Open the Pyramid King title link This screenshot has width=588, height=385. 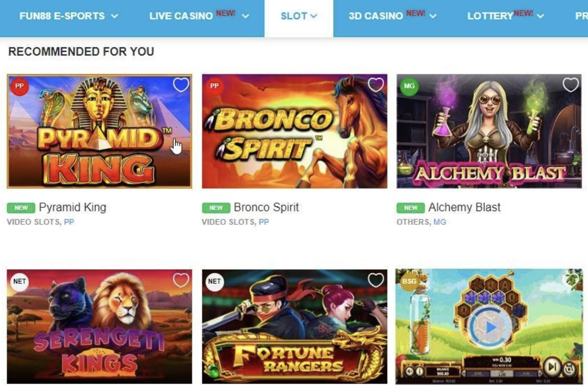(x=72, y=207)
